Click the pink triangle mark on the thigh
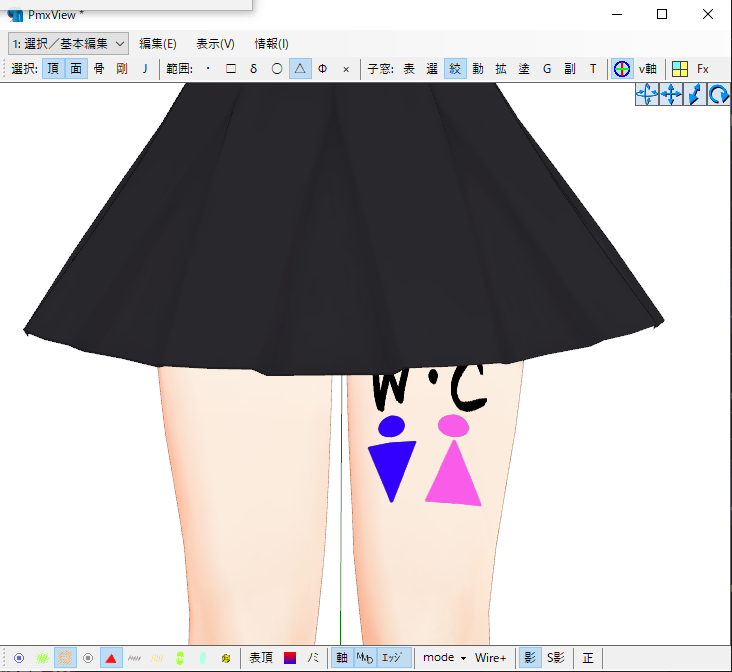The height and width of the screenshot is (672, 732). (453, 476)
